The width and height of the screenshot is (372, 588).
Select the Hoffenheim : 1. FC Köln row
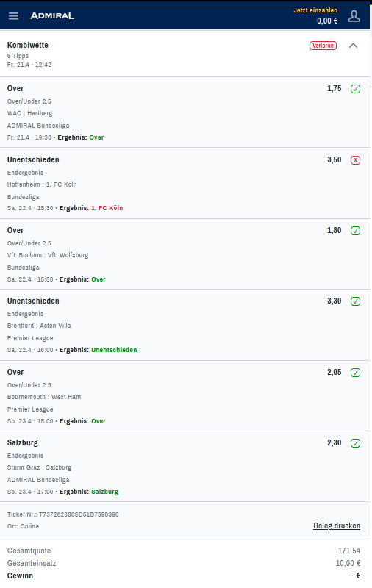click(42, 184)
